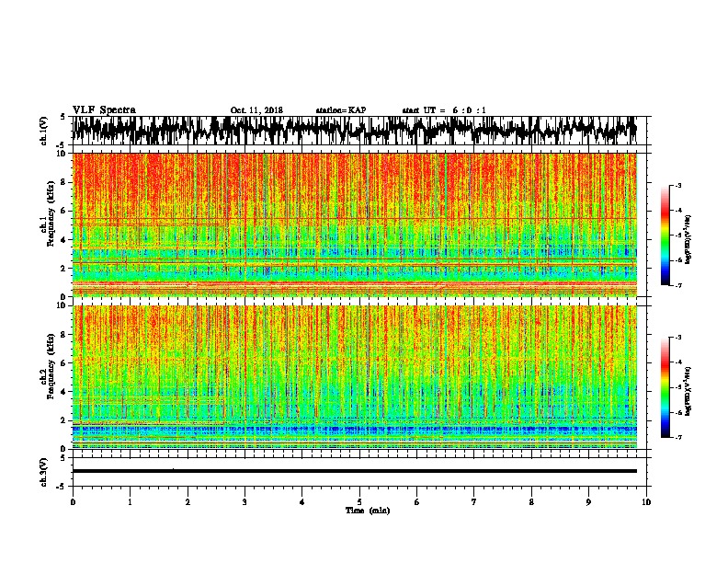Click the date 'Oct. 11, 2018'
The width and height of the screenshot is (728, 563).
pyautogui.click(x=256, y=110)
